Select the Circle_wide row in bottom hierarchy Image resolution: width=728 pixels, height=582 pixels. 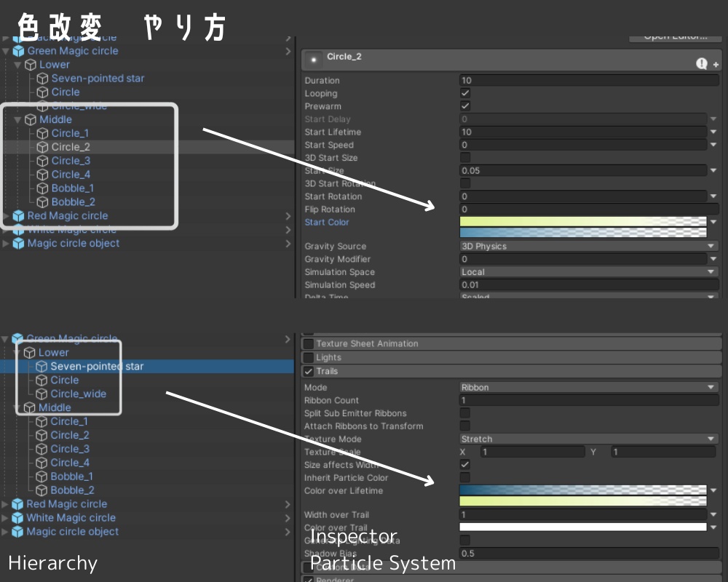tap(147, 394)
